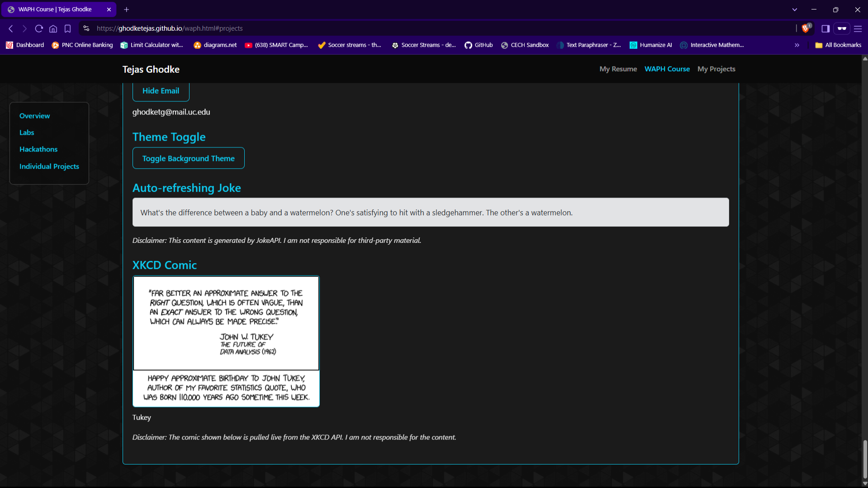This screenshot has height=488, width=868.
Task: Open the All Bookmarks folder
Action: coord(838,45)
